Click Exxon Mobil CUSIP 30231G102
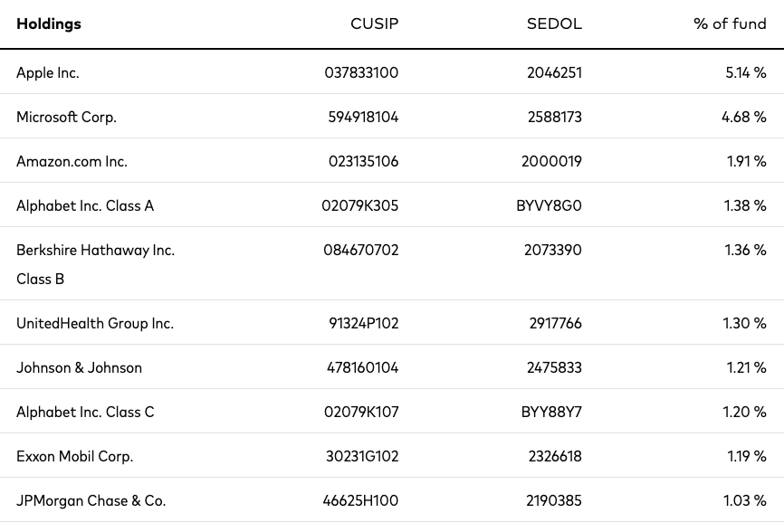 tap(362, 457)
